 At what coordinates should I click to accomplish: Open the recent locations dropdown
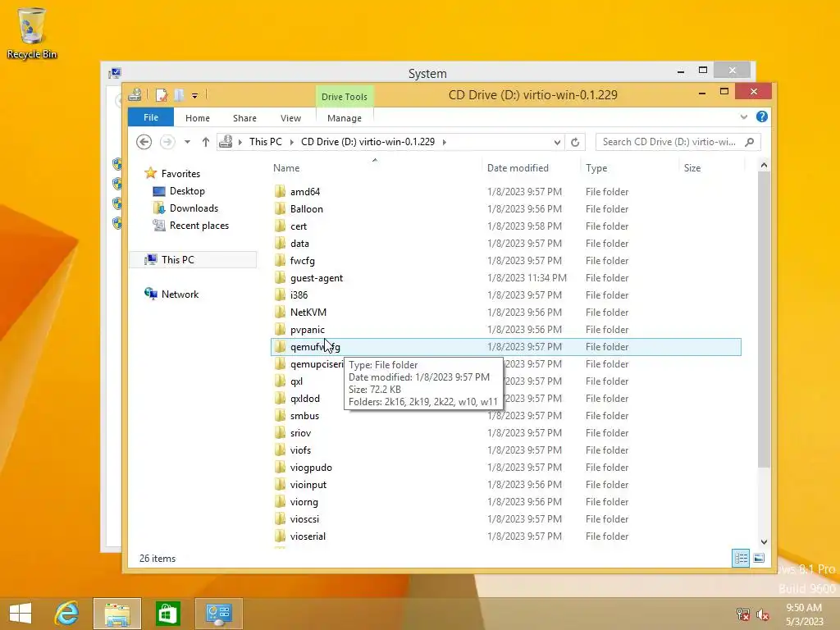tap(187, 142)
